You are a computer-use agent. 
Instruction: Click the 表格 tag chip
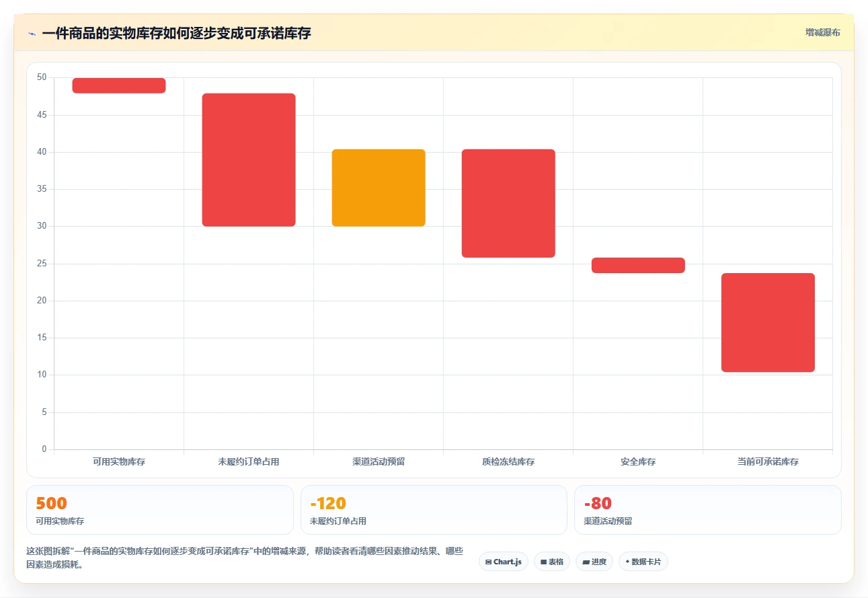[552, 562]
